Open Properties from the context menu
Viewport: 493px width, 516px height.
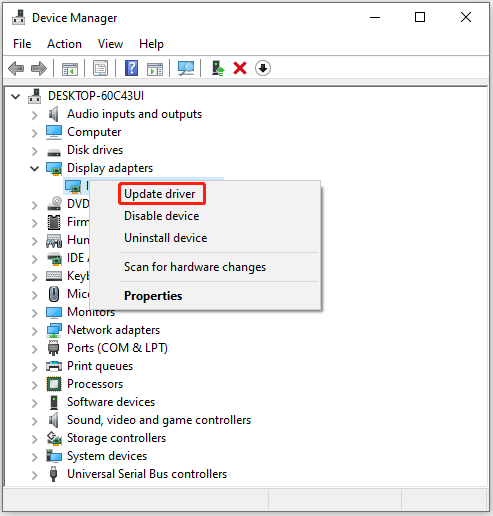[x=153, y=296]
